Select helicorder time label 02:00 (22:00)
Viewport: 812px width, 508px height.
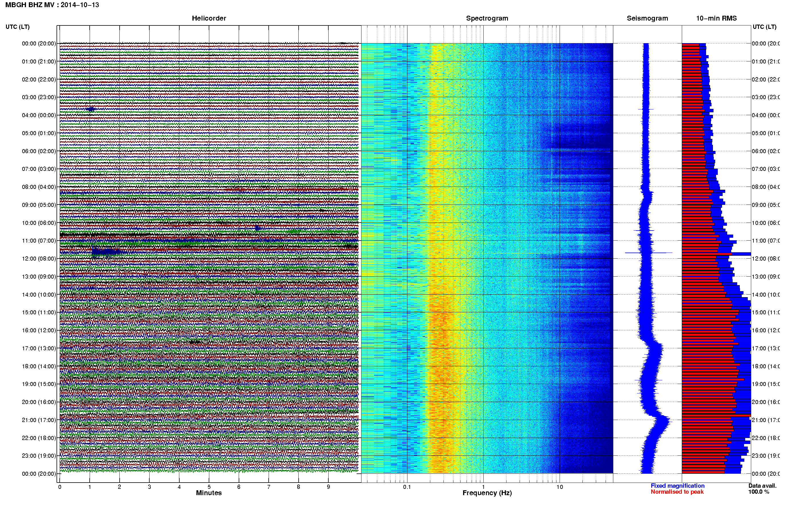39,80
